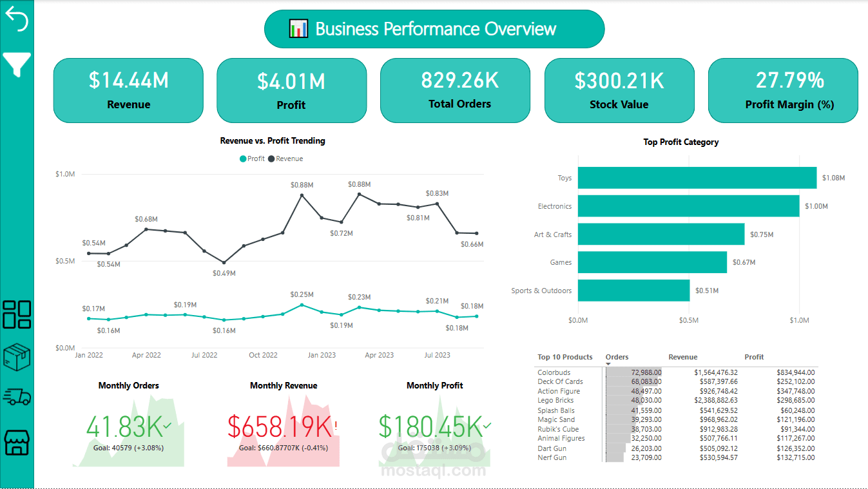Select the $300.21K Stock Value card
This screenshot has width=868, height=489.
coord(619,90)
